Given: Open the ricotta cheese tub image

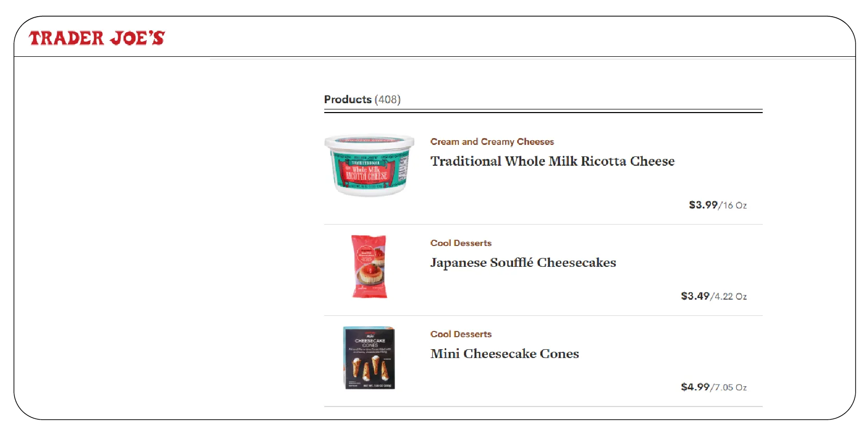Looking at the screenshot, I should pyautogui.click(x=369, y=165).
